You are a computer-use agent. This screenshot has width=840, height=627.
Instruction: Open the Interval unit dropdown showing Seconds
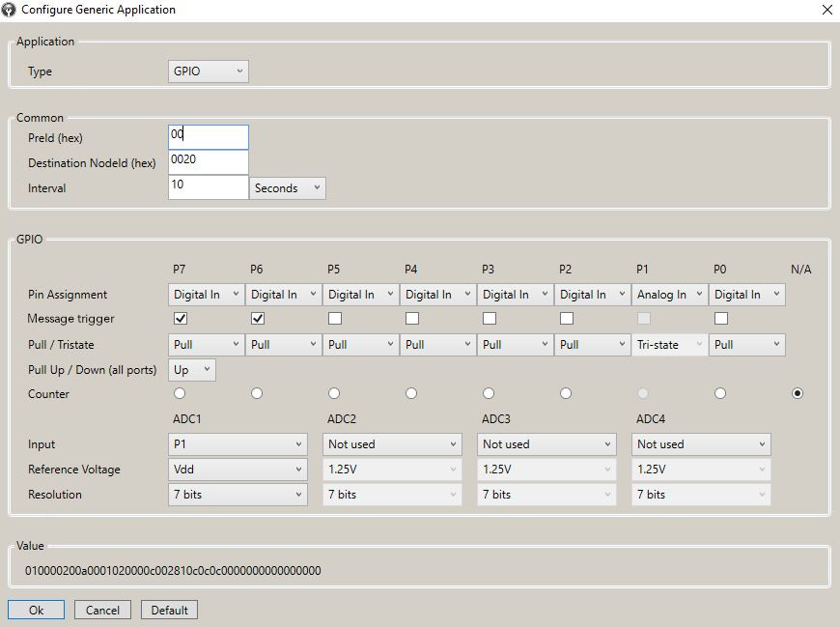(x=287, y=188)
